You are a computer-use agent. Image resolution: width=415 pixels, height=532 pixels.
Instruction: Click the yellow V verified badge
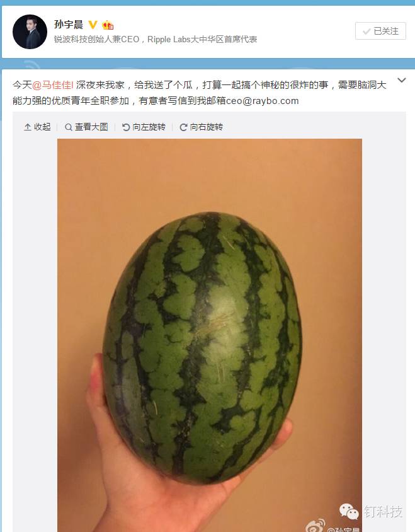click(x=93, y=25)
